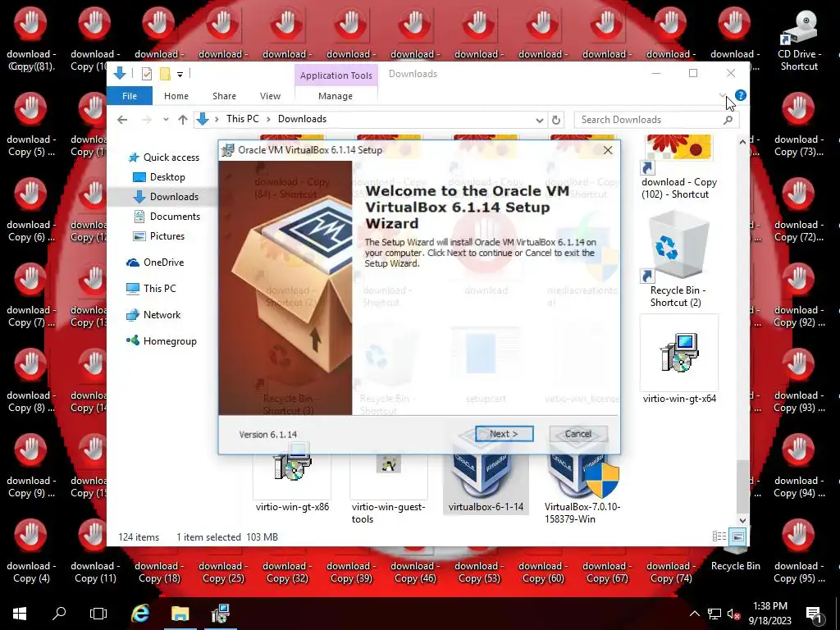
Task: Go back with the Explorer back arrow
Action: click(122, 120)
